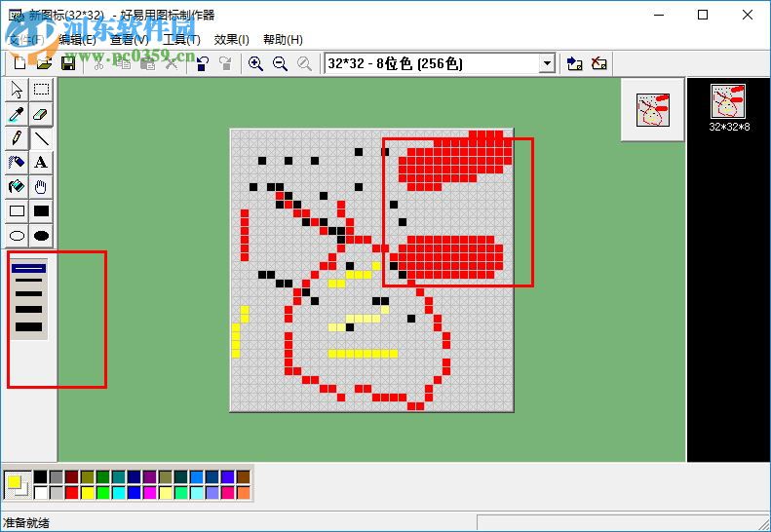Click the icon preview thumbnail

point(652,110)
